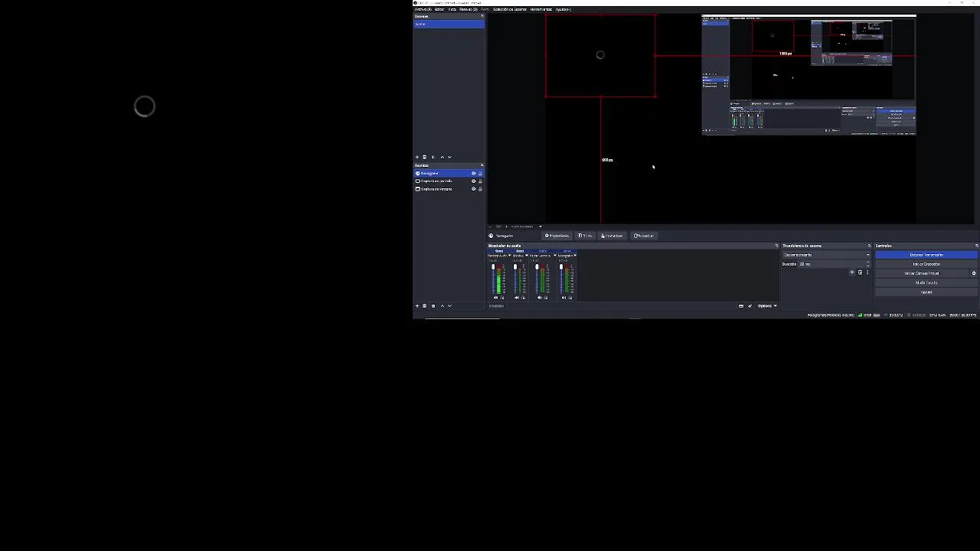The image size is (980, 551).
Task: Decrease transition duration with down stepper
Action: pyautogui.click(x=867, y=266)
